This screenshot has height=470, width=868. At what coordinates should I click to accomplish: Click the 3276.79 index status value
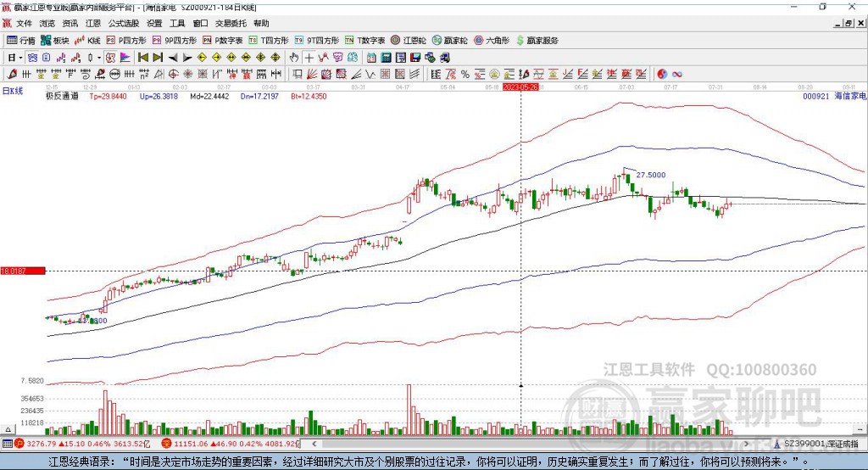(x=41, y=444)
